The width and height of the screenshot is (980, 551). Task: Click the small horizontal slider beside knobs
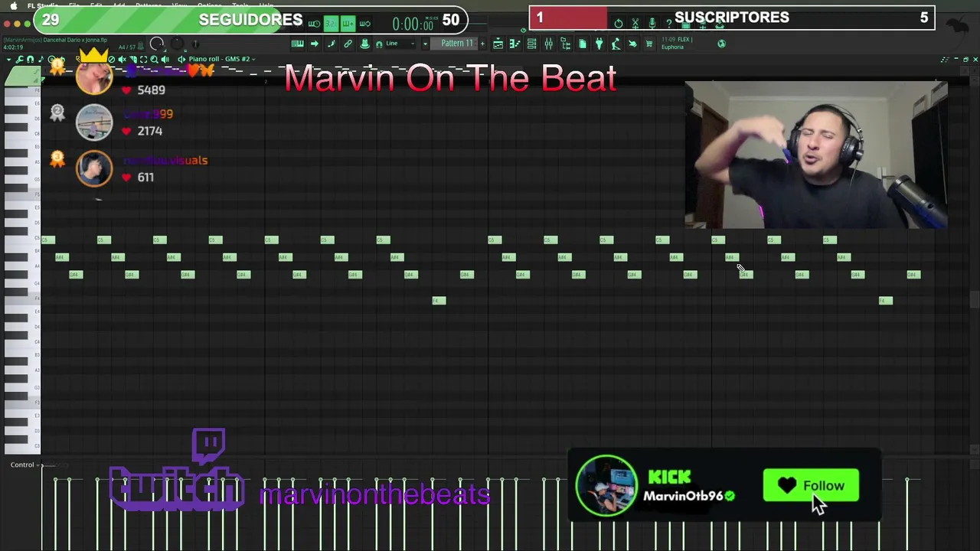pyautogui.click(x=194, y=44)
